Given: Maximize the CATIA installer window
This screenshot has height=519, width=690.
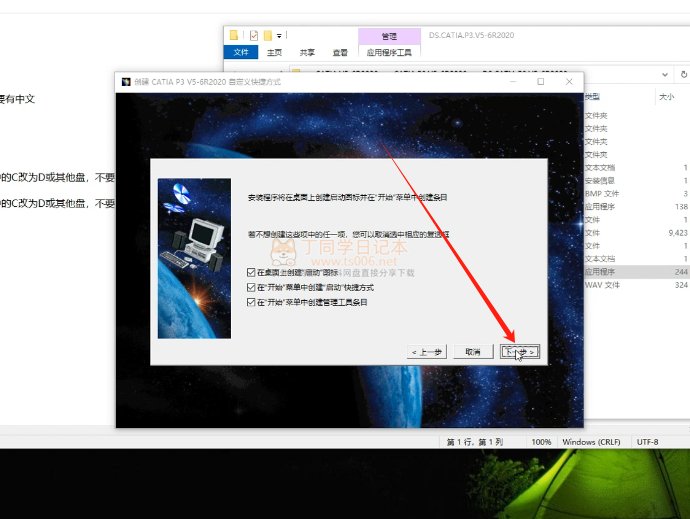Looking at the screenshot, I should click(541, 82).
